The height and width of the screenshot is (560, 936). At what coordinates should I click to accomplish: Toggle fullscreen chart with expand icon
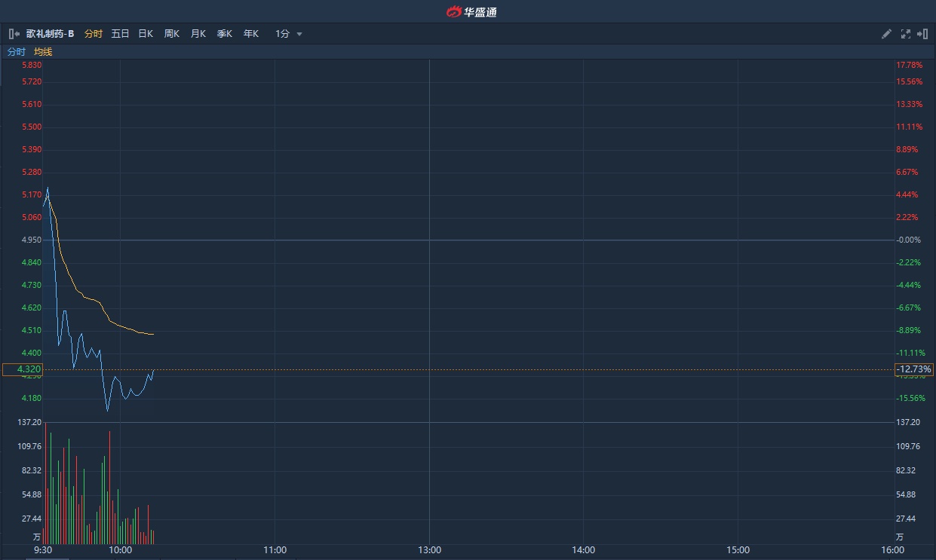tap(905, 34)
